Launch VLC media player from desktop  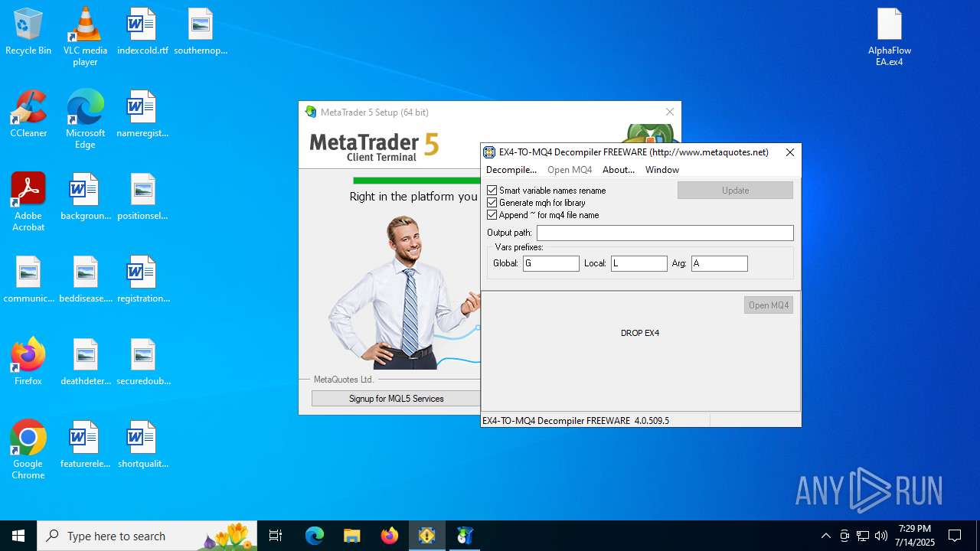pyautogui.click(x=85, y=37)
